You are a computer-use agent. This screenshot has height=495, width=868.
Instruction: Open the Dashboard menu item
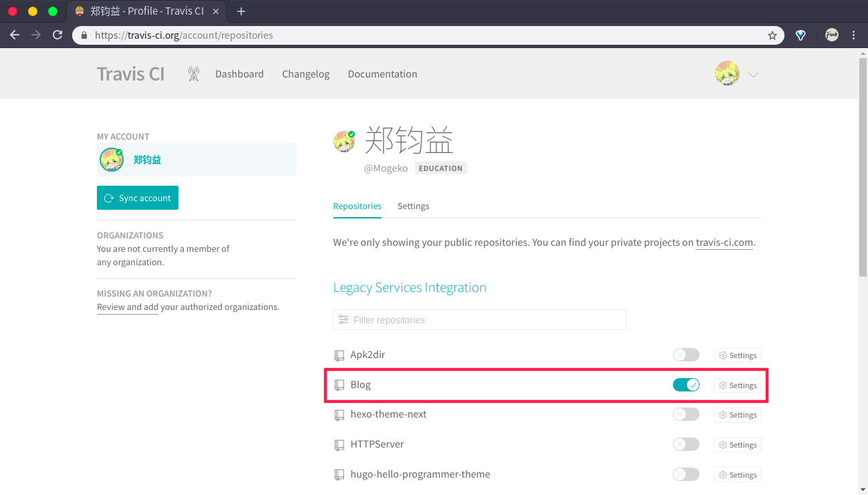(239, 74)
